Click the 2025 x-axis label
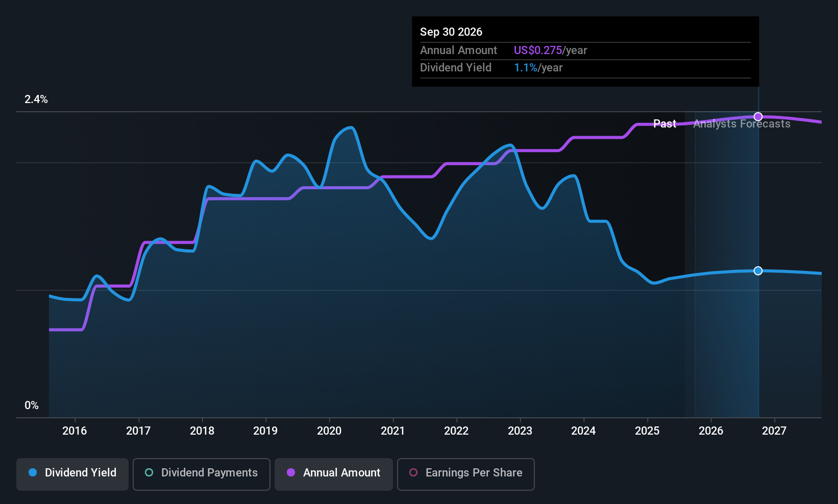 pyautogui.click(x=647, y=431)
